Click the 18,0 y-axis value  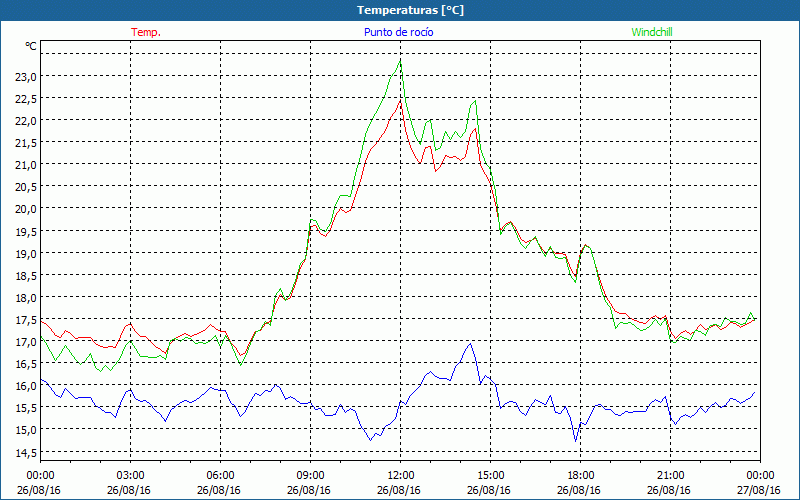click(26, 298)
